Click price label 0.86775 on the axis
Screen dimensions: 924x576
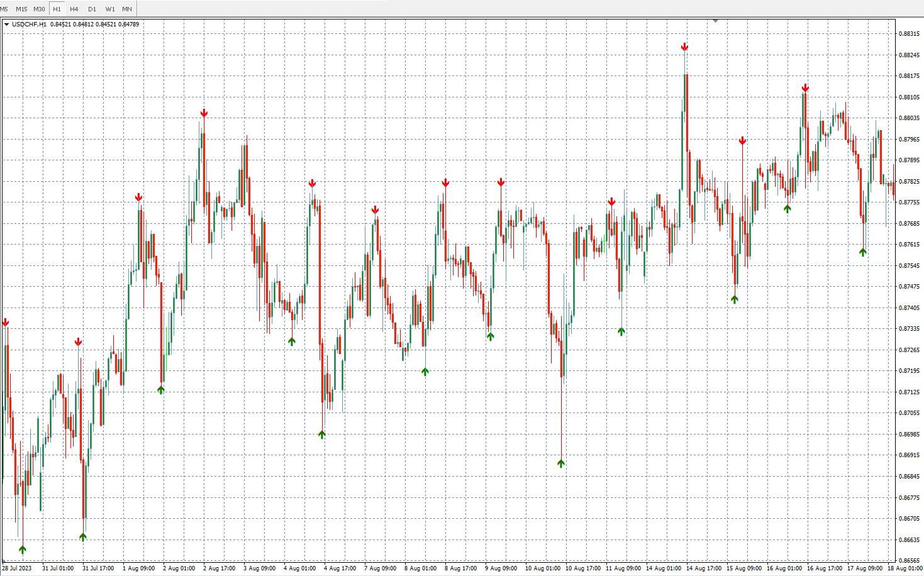click(x=908, y=498)
